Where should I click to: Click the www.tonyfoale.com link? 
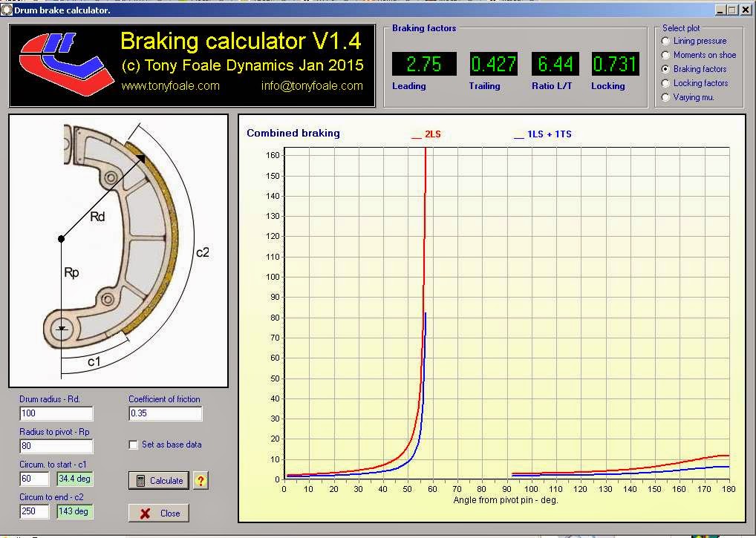click(x=170, y=86)
